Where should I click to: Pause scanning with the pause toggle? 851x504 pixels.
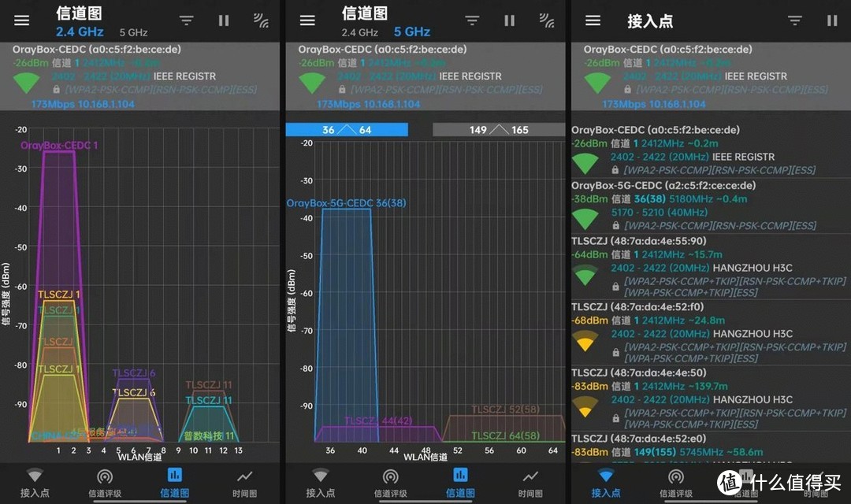pyautogui.click(x=223, y=20)
